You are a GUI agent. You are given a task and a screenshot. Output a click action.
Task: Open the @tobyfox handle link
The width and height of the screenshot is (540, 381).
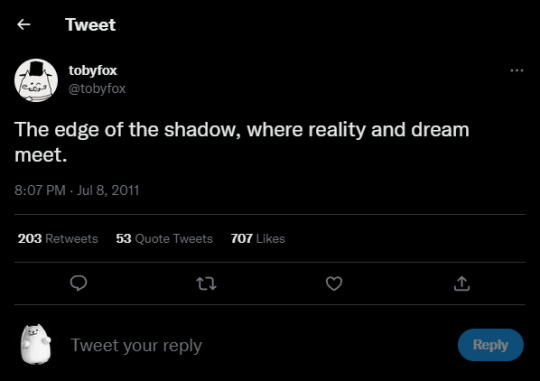(x=97, y=89)
